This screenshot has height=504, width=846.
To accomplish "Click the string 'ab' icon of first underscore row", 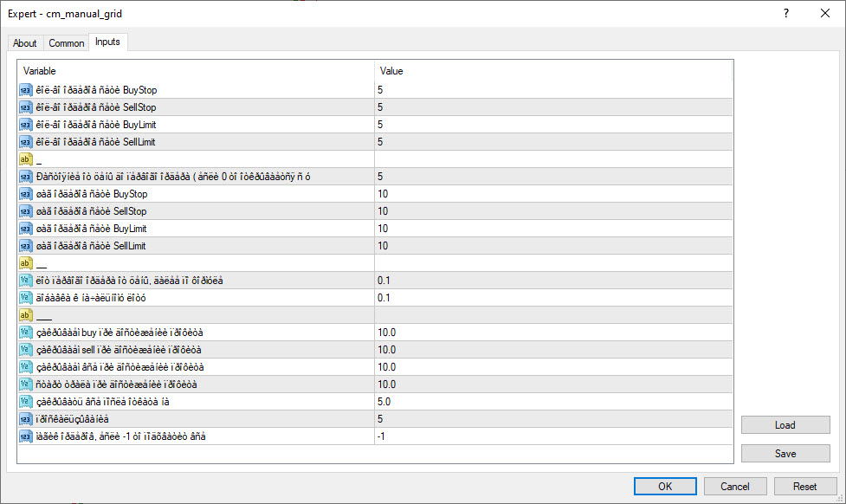I will click(x=25, y=159).
